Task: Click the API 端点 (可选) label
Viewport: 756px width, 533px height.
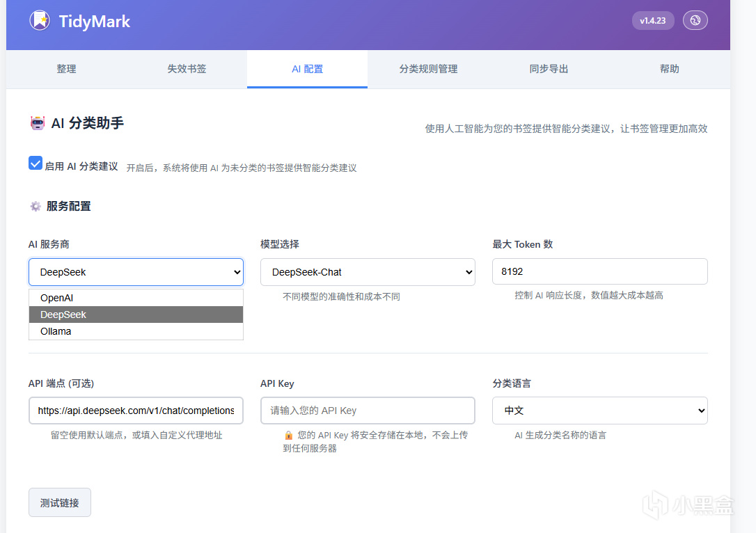Action: click(61, 383)
